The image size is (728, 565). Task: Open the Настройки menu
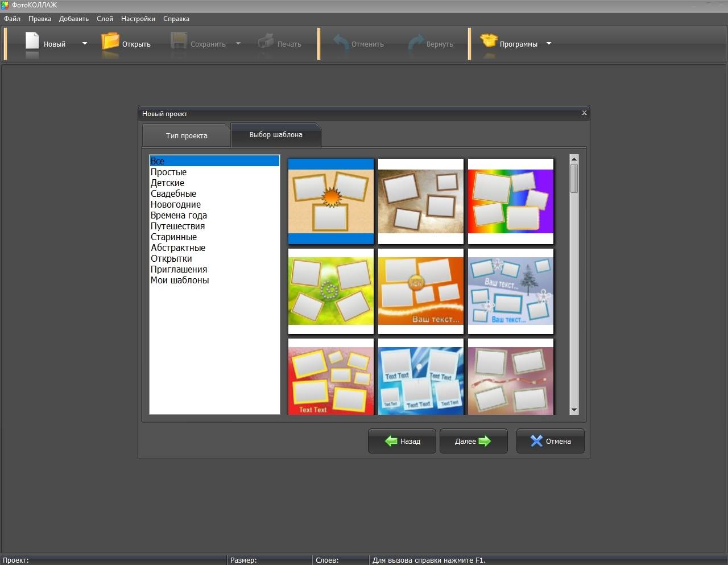138,19
